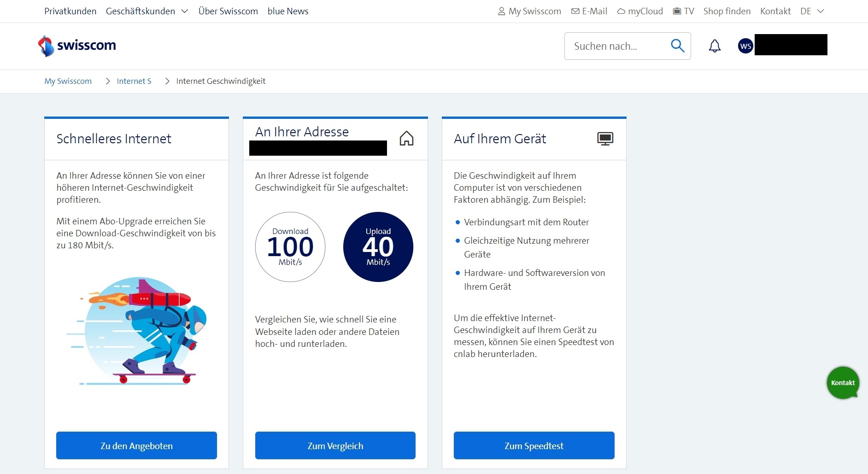The width and height of the screenshot is (868, 474).
Task: Click the computer monitor icon
Action: [x=605, y=139]
